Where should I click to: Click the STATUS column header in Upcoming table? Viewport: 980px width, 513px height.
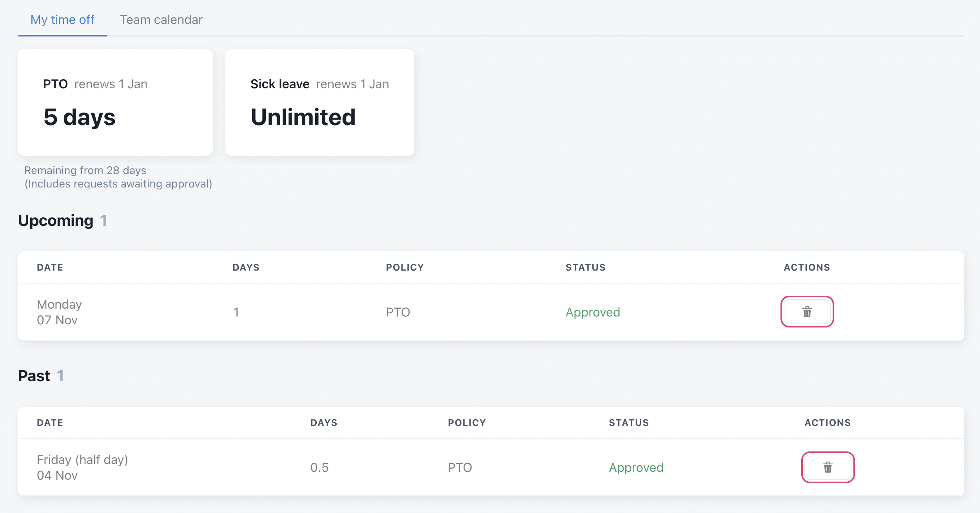585,267
